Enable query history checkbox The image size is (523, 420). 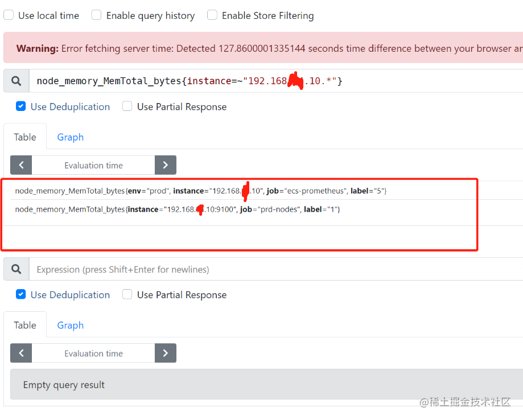coord(96,15)
